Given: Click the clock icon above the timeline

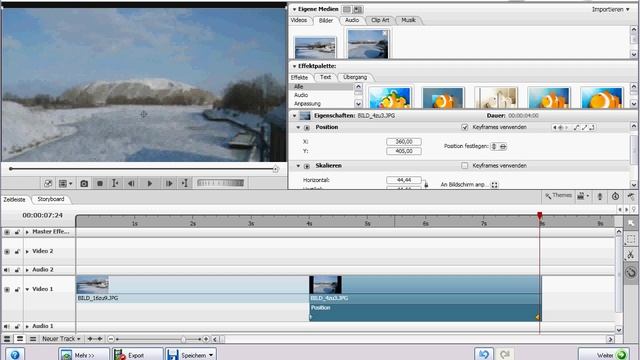Looking at the screenshot, I should [x=615, y=196].
